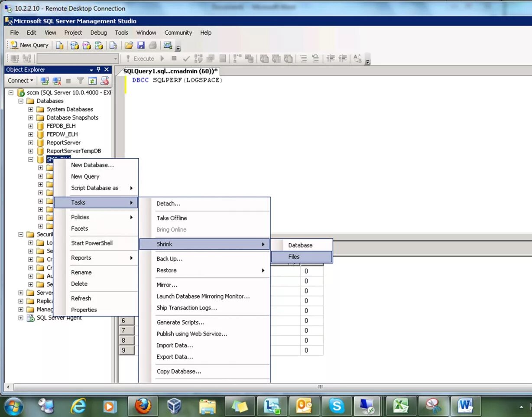
Task: Open Snipping Tool from the taskbar
Action: [x=433, y=406]
